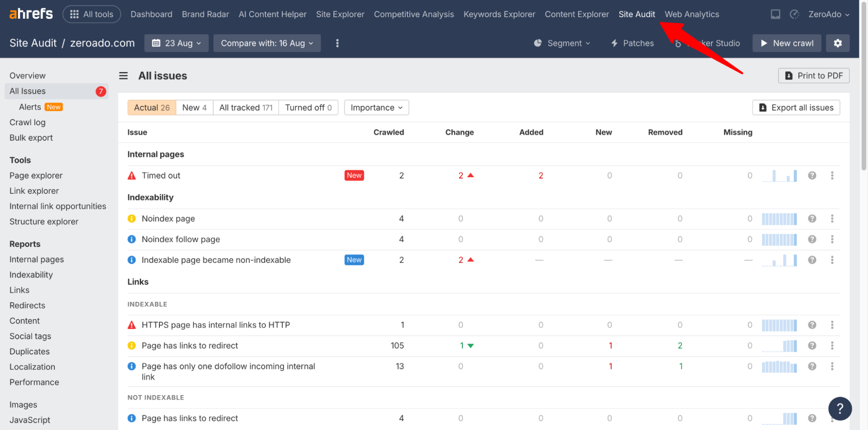Open options for indexable Page has links to redirect
The height and width of the screenshot is (430, 868).
[x=832, y=346]
